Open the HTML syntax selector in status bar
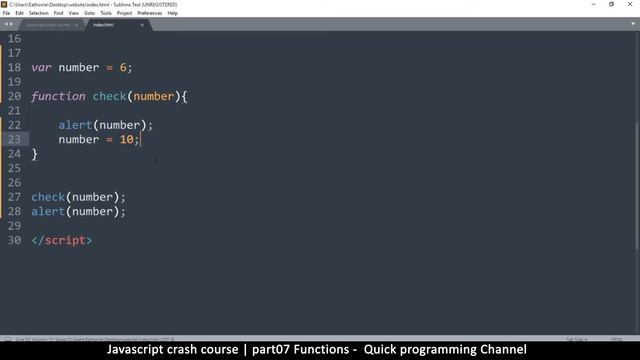The image size is (640, 360). 616,339
